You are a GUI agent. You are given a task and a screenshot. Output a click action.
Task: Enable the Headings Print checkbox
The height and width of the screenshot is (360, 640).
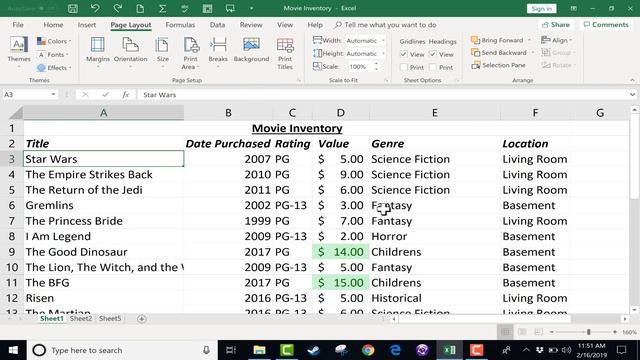click(433, 67)
